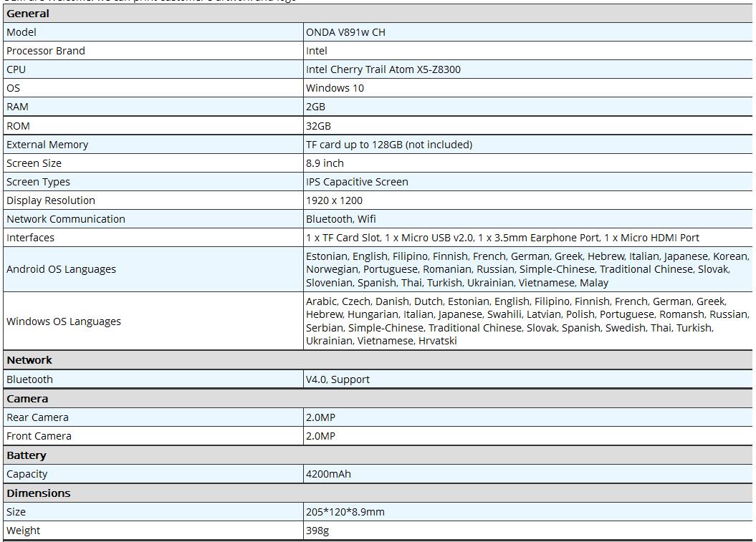Click the '8.9 inch' value

(x=325, y=163)
